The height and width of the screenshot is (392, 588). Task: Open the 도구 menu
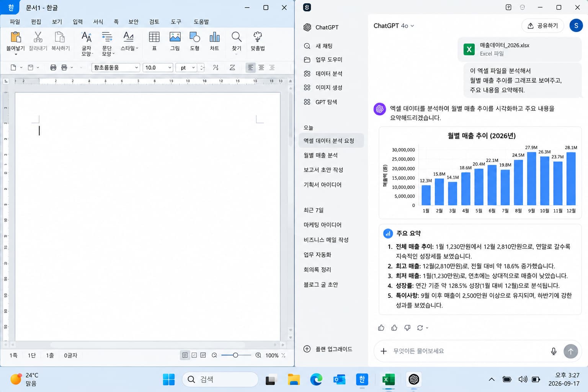176,22
